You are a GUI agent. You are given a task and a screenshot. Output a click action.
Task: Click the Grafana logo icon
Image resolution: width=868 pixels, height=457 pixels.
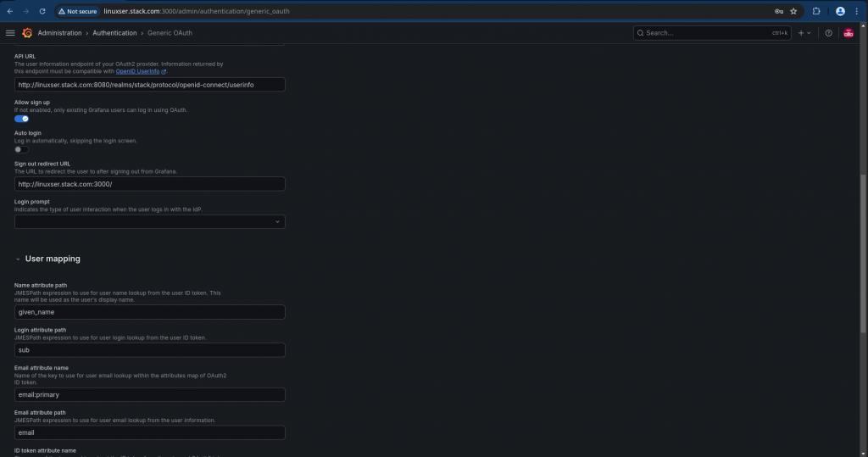(27, 33)
